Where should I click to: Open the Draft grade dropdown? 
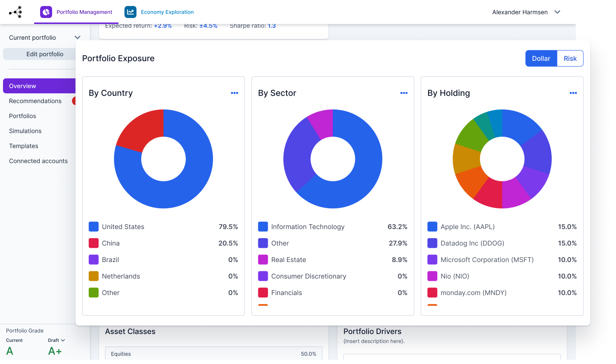click(x=57, y=340)
